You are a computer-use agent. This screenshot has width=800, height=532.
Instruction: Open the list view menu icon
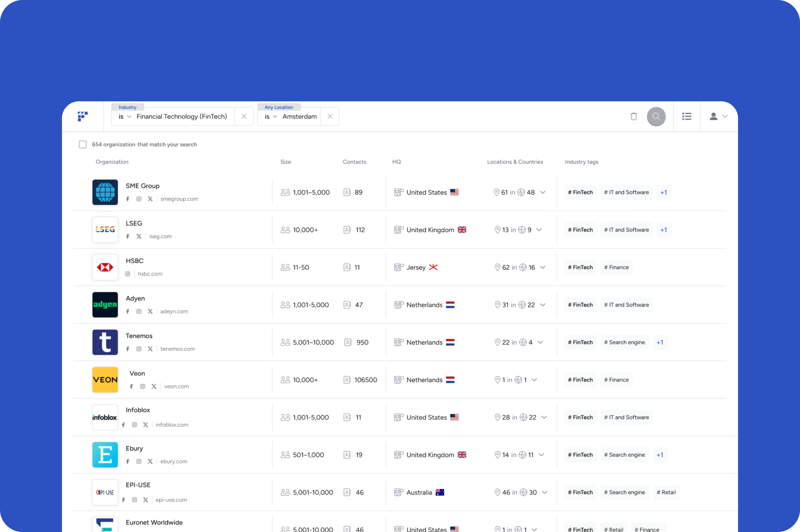(x=687, y=116)
